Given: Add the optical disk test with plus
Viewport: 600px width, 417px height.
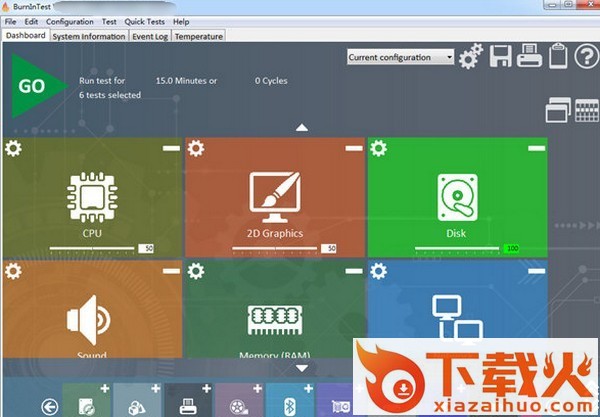Looking at the screenshot, I should pyautogui.click(x=105, y=389).
